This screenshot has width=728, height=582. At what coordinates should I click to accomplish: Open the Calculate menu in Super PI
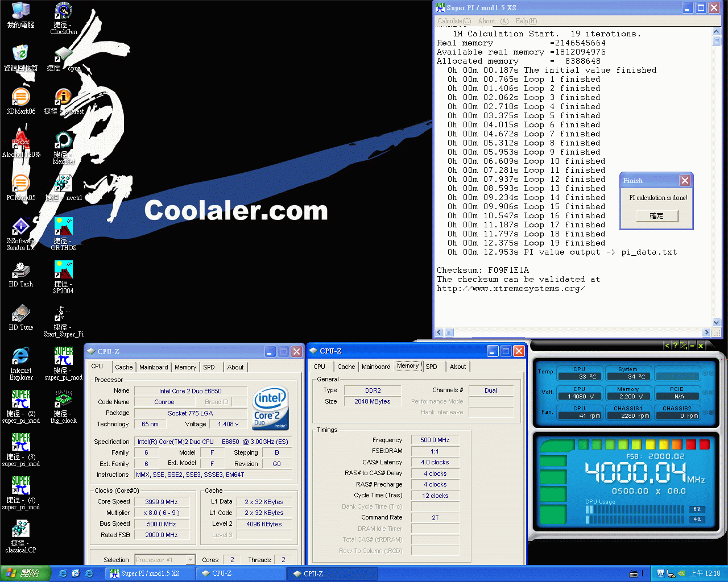[454, 21]
